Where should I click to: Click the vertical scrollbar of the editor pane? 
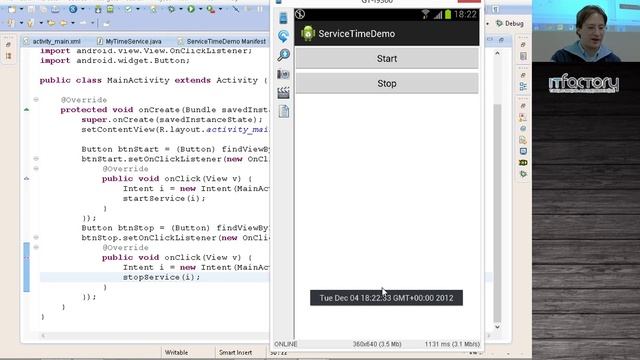pyautogui.click(x=497, y=212)
